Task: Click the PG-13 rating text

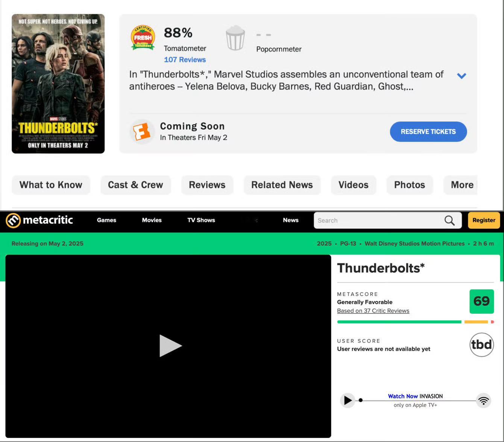Action: [x=348, y=243]
